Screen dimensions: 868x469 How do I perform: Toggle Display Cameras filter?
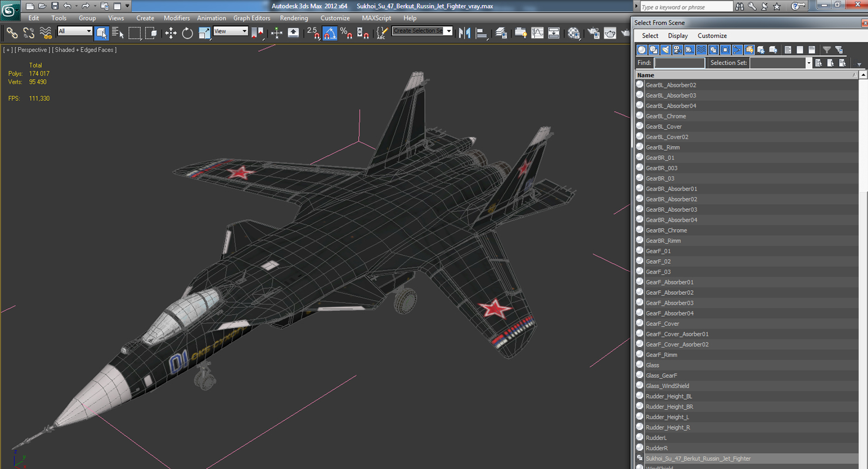(677, 50)
